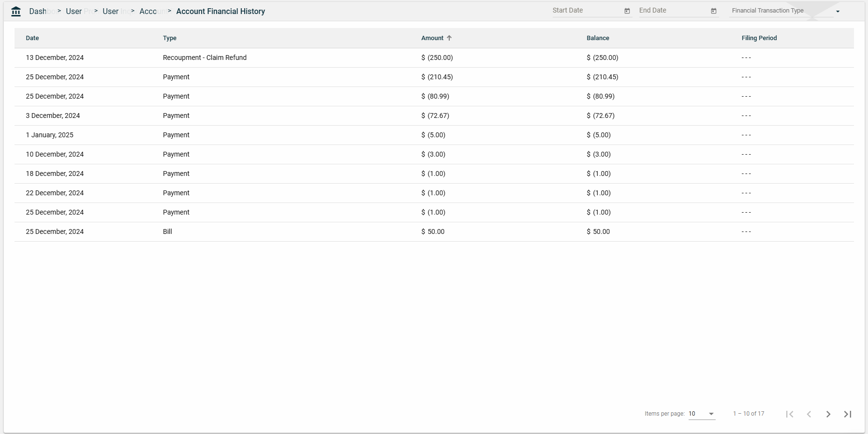This screenshot has height=434, width=868.
Task: Open the Start Date calendar picker
Action: [627, 11]
